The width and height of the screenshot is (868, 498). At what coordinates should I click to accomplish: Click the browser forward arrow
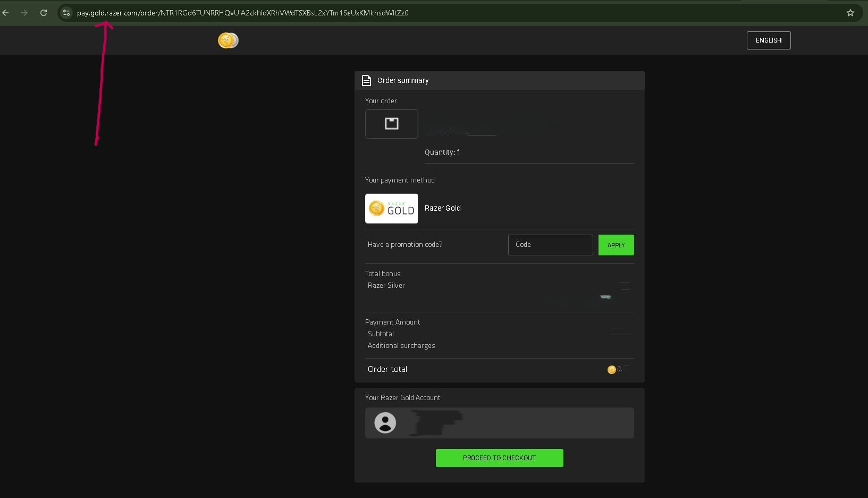24,13
